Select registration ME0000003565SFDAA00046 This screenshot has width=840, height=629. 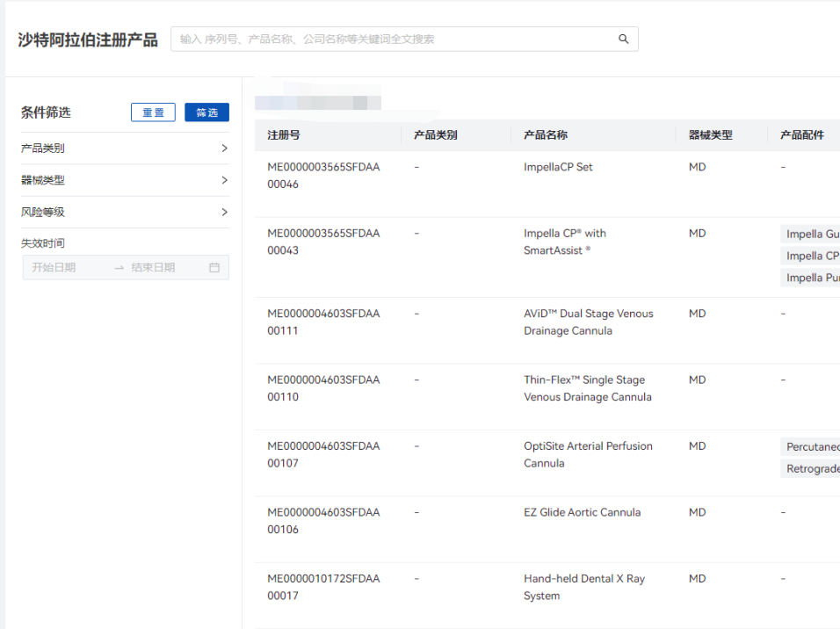pos(323,176)
